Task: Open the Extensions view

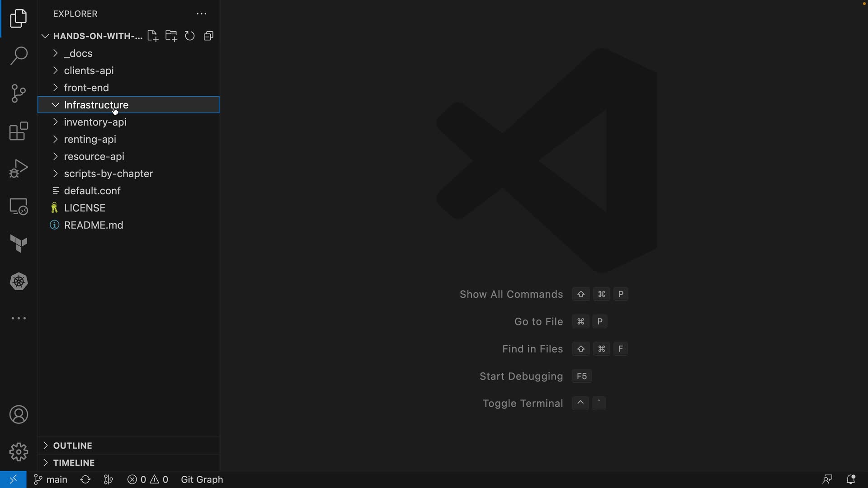Action: [19, 131]
